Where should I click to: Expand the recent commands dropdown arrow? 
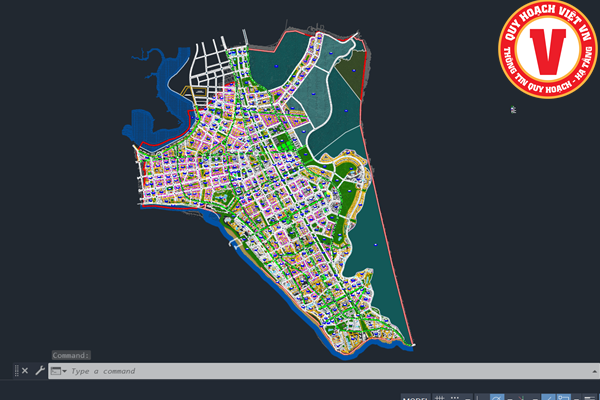[x=64, y=371]
